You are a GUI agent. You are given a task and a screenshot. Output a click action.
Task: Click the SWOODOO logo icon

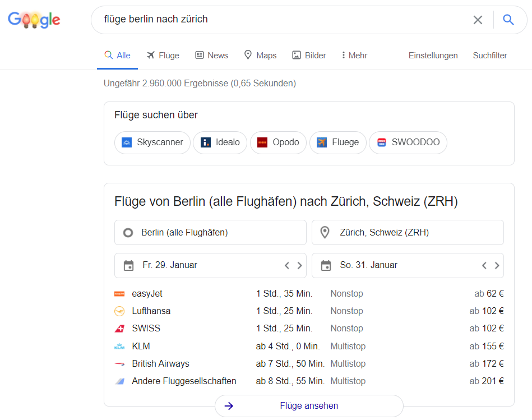coord(382,142)
